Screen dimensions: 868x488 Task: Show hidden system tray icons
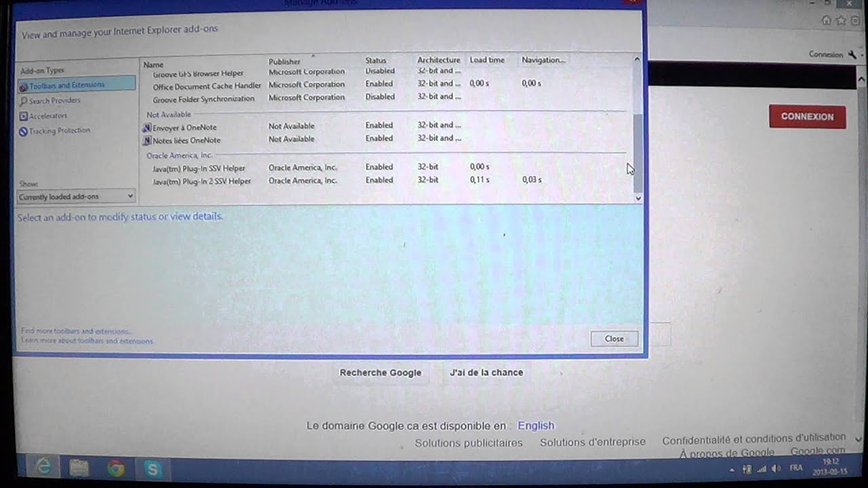pyautogui.click(x=732, y=470)
